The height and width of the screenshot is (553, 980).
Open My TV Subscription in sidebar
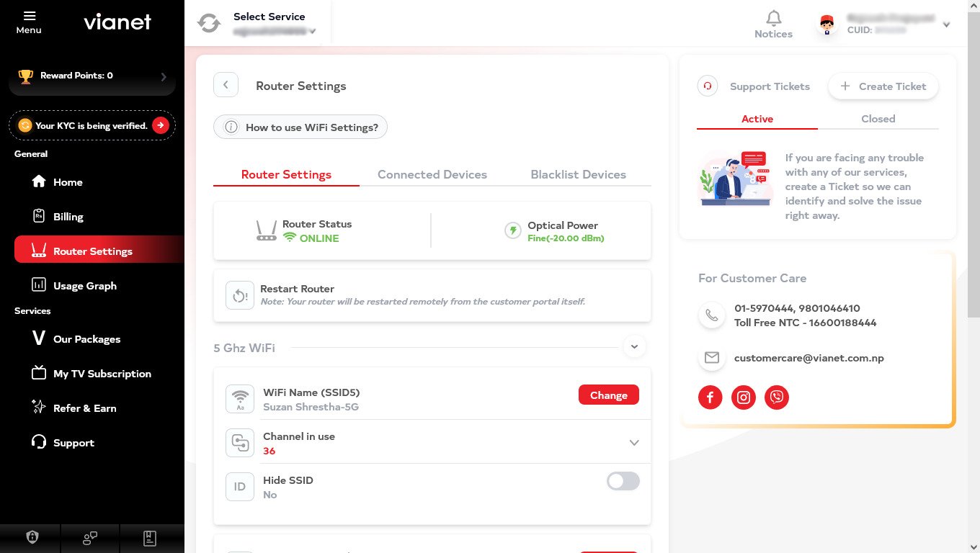pos(99,374)
